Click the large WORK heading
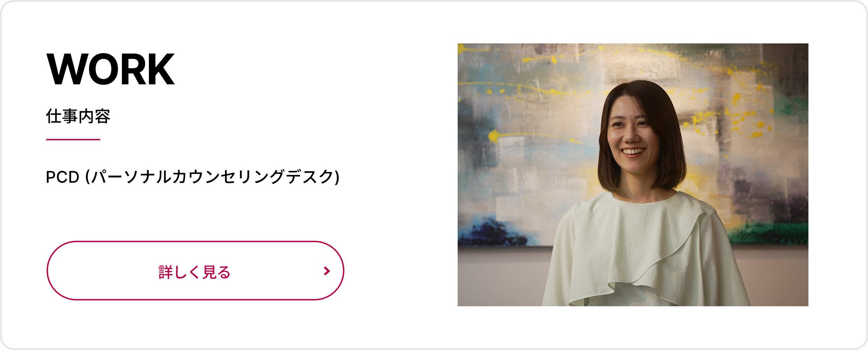868x350 pixels. tap(110, 69)
